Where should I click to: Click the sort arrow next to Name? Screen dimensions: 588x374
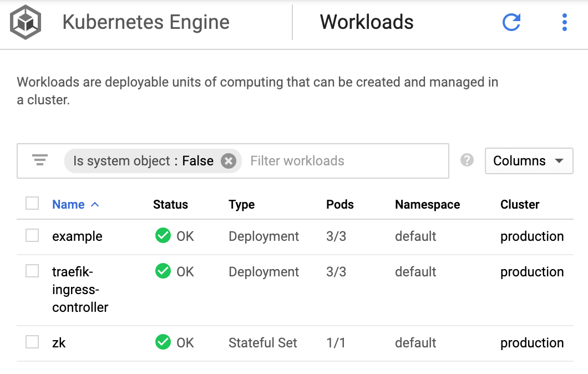[x=95, y=204]
